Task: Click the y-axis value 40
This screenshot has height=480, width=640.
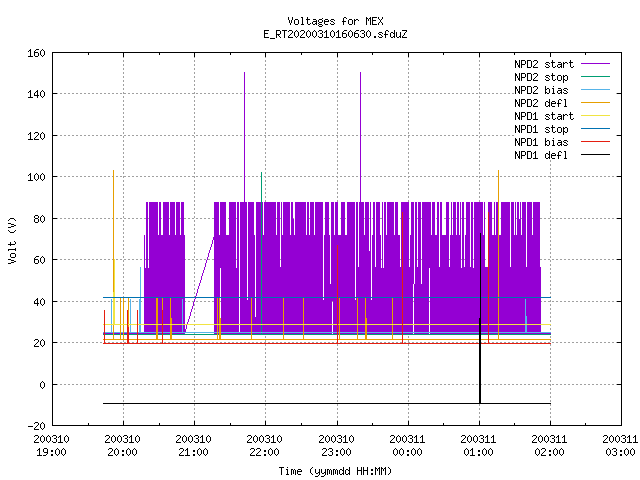Action: [39, 302]
